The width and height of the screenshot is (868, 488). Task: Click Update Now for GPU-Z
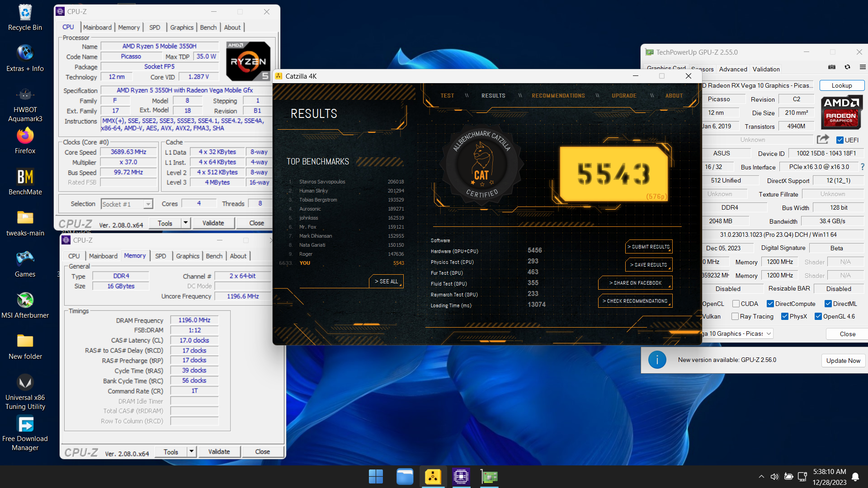pyautogui.click(x=843, y=361)
